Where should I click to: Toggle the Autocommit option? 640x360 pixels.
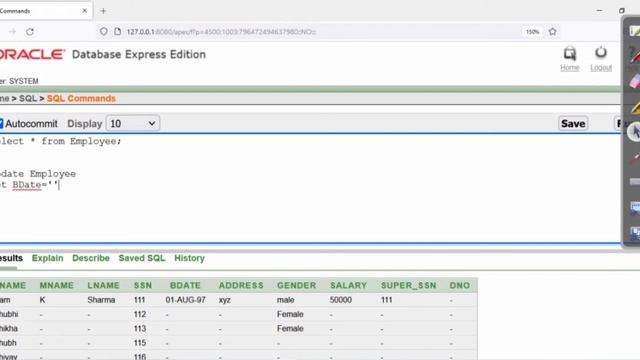click(1, 123)
